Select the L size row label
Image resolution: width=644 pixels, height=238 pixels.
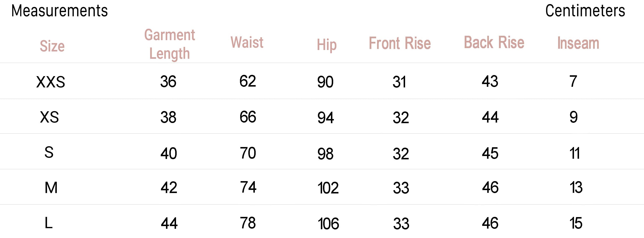48,223
